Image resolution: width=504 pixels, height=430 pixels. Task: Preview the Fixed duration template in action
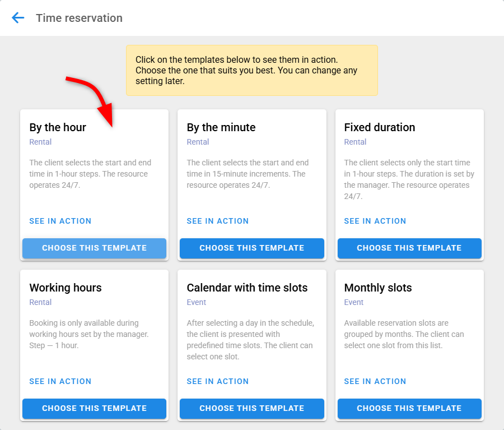375,221
